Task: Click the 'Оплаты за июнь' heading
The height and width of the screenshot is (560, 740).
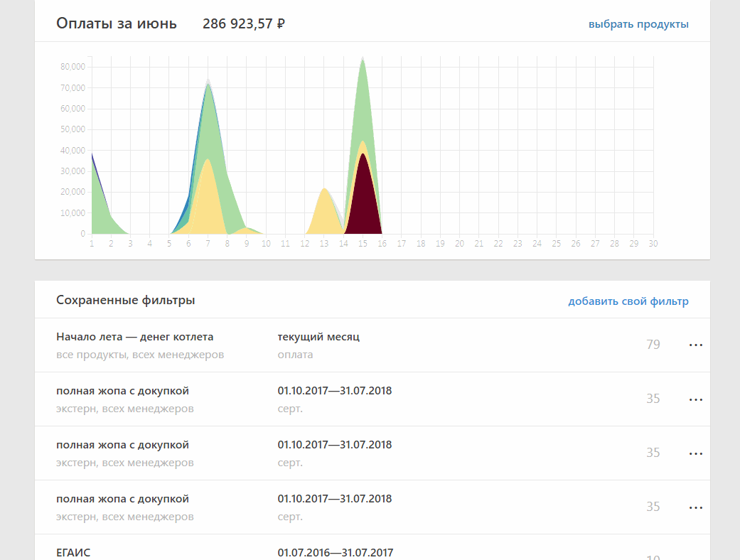Action: [116, 23]
